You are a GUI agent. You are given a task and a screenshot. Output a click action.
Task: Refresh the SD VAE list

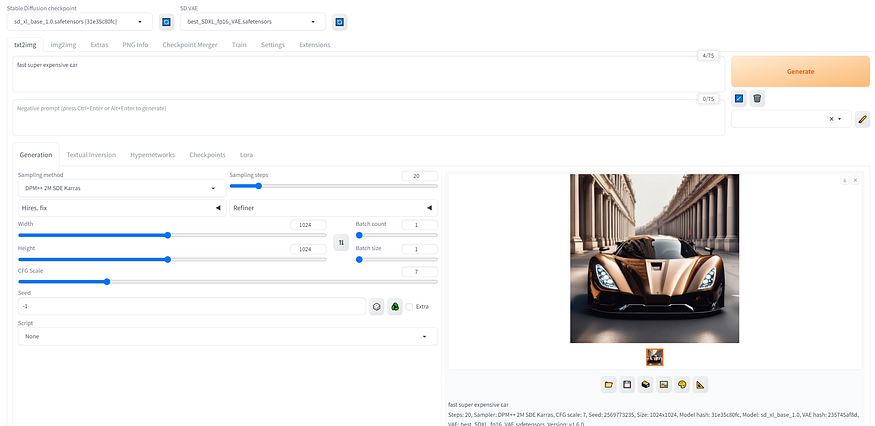tap(340, 22)
